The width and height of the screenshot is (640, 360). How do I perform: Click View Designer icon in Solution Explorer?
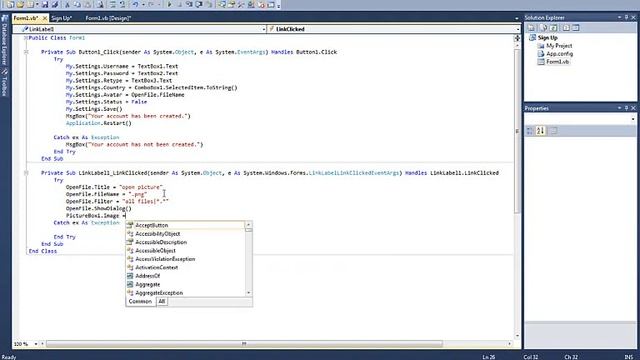point(576,28)
